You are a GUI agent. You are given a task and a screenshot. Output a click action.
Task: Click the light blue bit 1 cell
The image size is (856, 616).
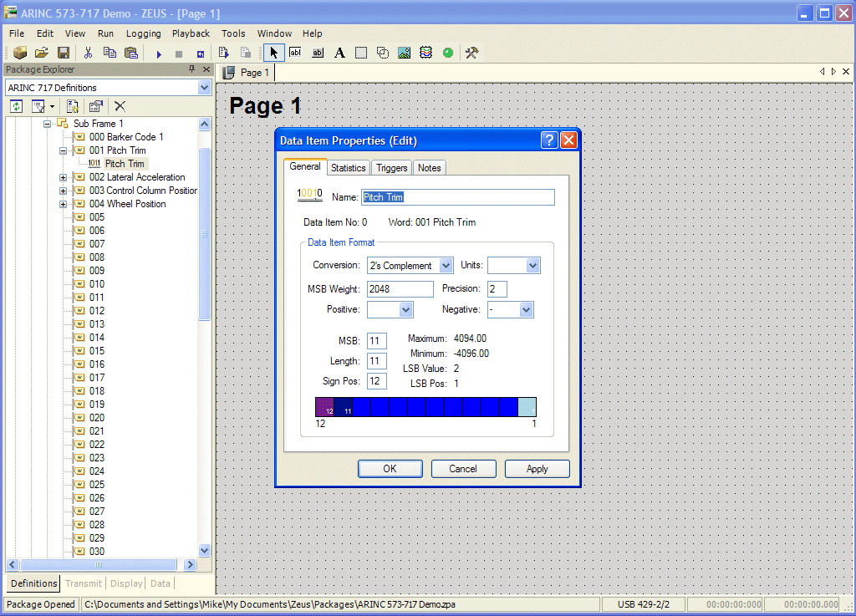coord(527,408)
